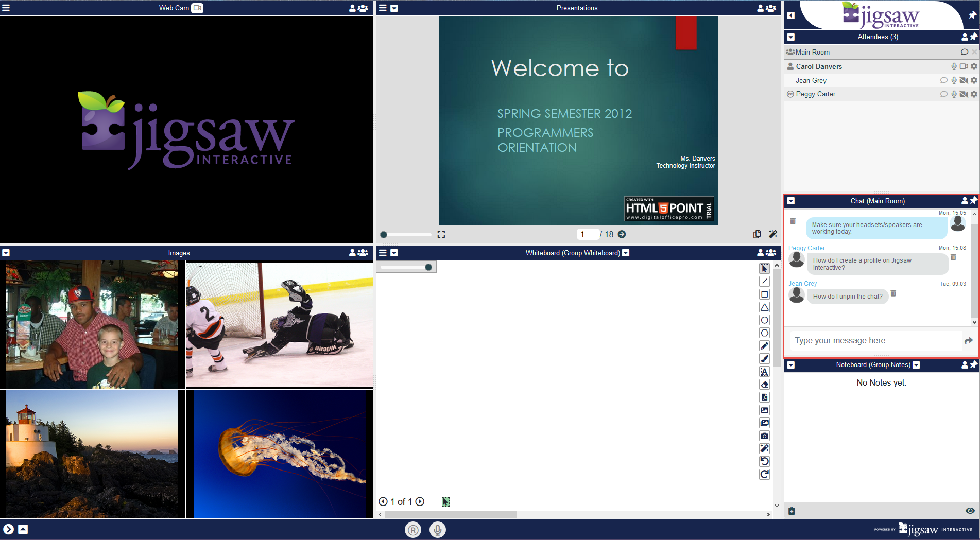
Task: Adjust the presentation zoom slider
Action: [384, 235]
